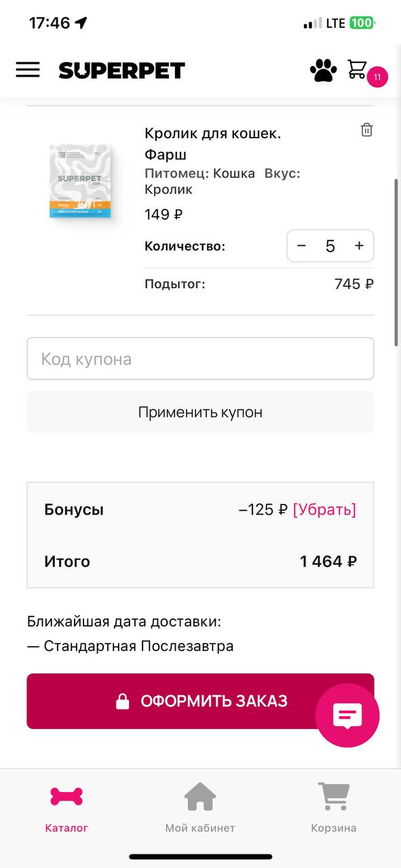The height and width of the screenshot is (868, 401).
Task: Remove bonuses via Убрать link
Action: (x=324, y=509)
